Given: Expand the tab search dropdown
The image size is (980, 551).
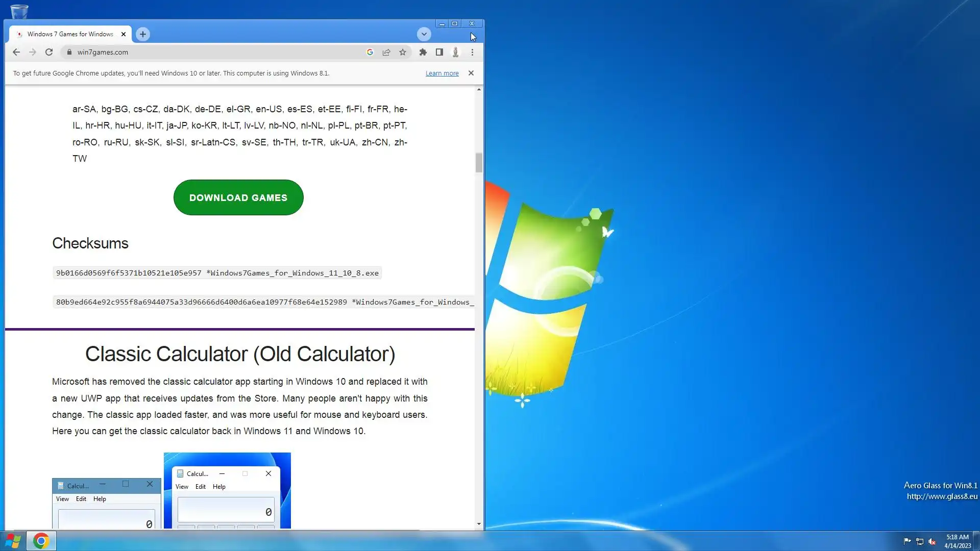Looking at the screenshot, I should 424,34.
